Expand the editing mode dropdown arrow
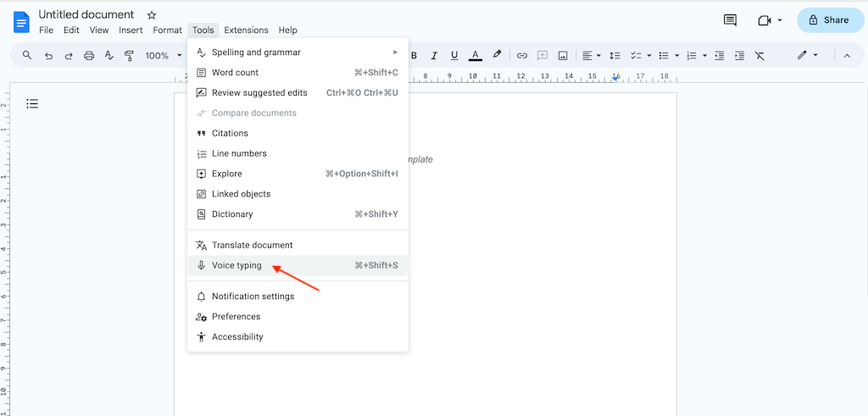This screenshot has height=416, width=868. pyautogui.click(x=815, y=55)
